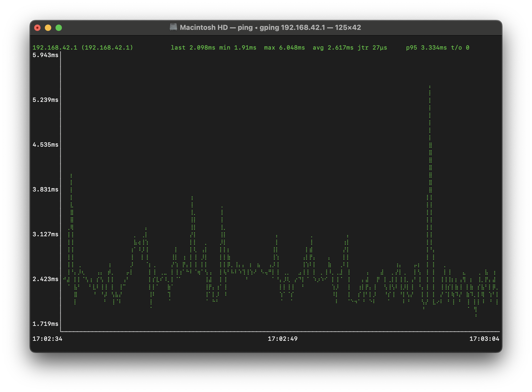Click the 'max 6.048ms' statistic
This screenshot has height=392, width=532.
point(284,47)
